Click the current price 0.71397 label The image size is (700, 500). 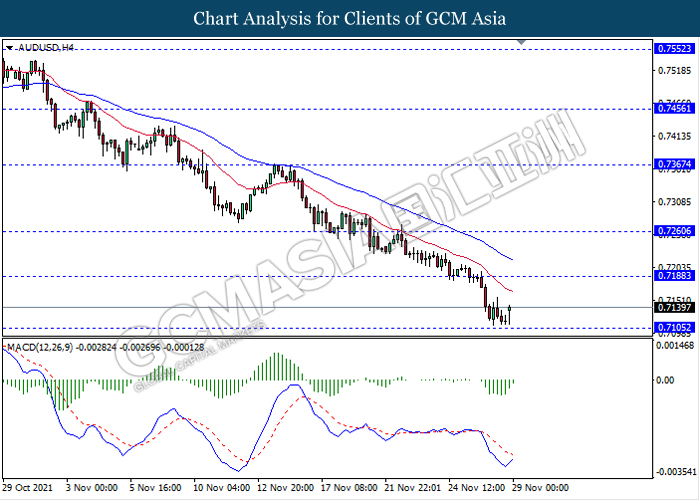coord(675,307)
